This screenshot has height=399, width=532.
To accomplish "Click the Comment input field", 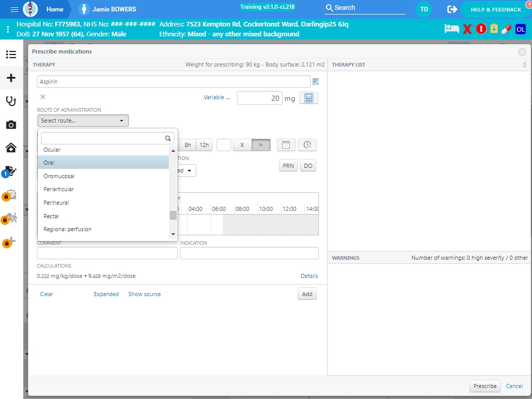I will [x=107, y=253].
